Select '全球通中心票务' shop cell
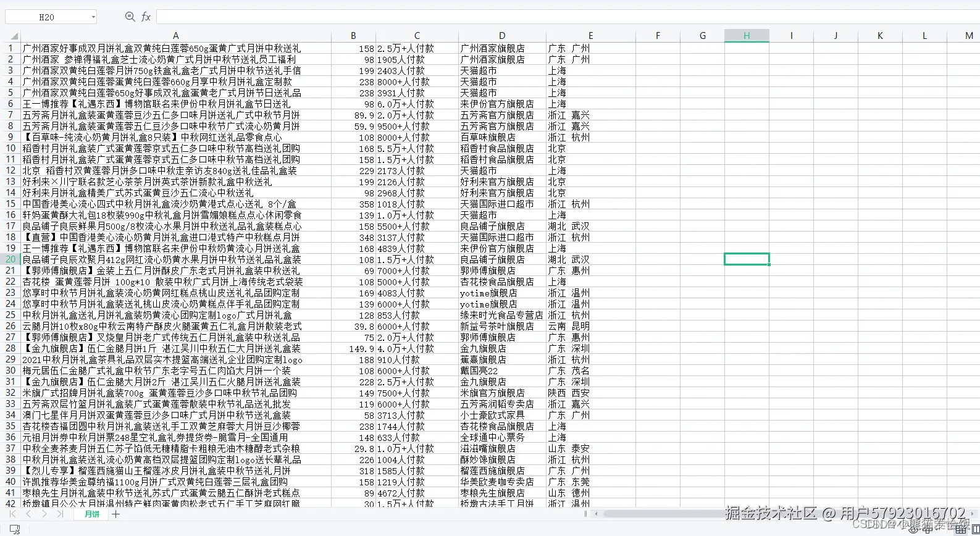This screenshot has width=980, height=536. pos(502,437)
